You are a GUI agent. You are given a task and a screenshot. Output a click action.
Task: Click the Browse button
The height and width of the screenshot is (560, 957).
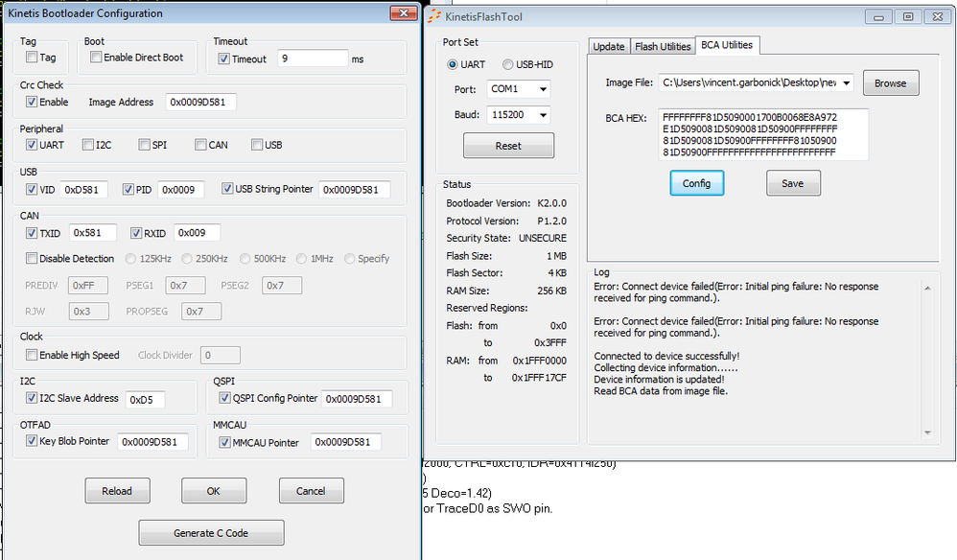(x=891, y=83)
